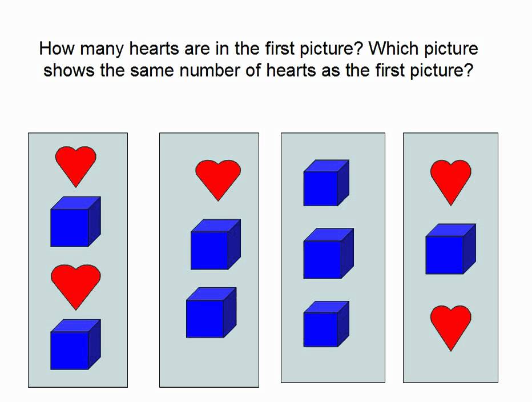Click the text line starting "shows the same number"
This screenshot has width=532, height=402.
click(258, 71)
